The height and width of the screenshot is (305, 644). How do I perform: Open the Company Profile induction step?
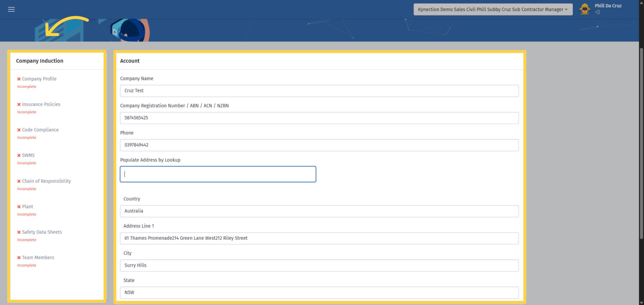(x=39, y=79)
